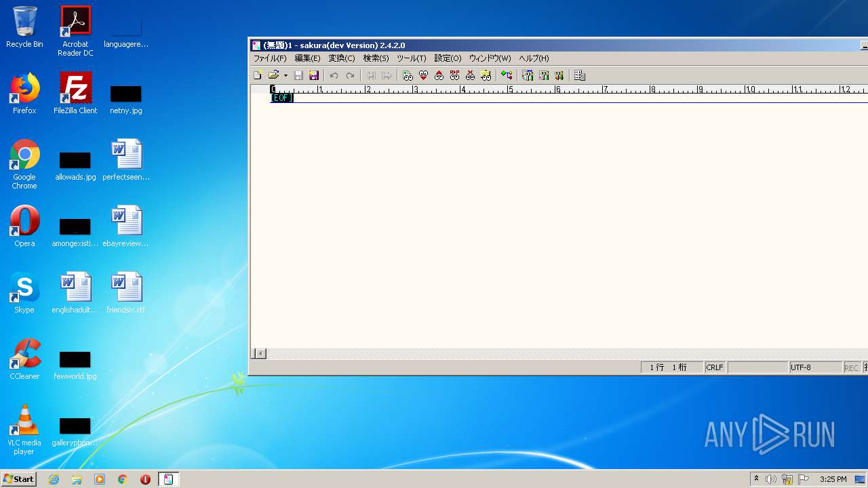Screen dimensions: 868x488
Task: Select the Opera desktop shortcut
Action: click(24, 226)
